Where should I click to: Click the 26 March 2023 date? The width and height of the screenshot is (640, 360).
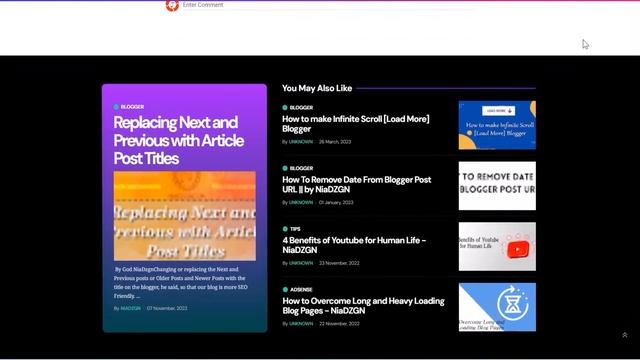pyautogui.click(x=335, y=142)
